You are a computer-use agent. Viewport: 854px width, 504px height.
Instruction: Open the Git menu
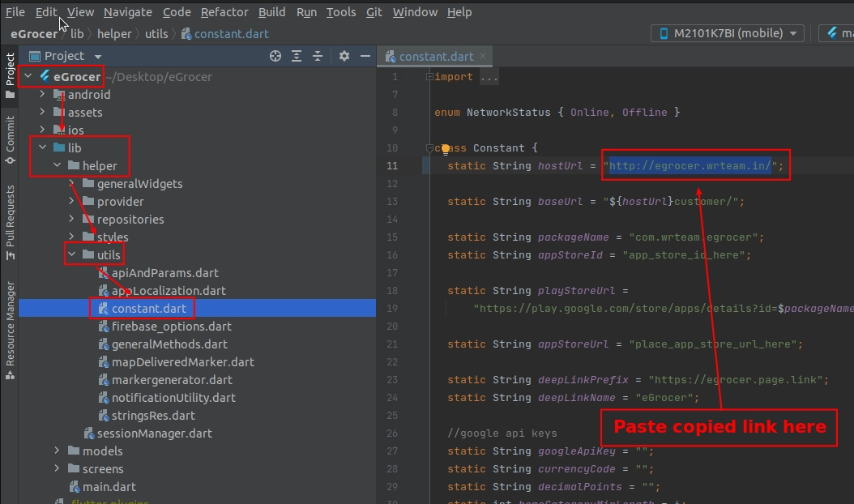click(x=374, y=12)
